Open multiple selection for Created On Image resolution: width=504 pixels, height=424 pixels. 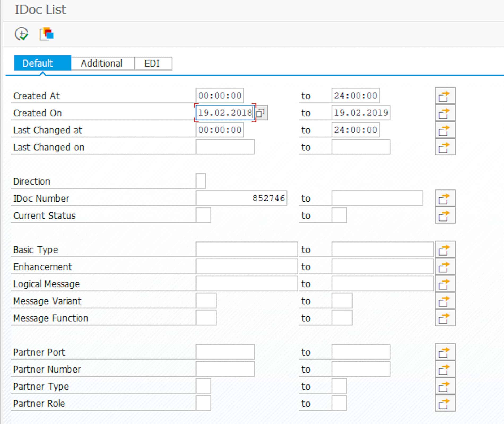click(x=445, y=113)
